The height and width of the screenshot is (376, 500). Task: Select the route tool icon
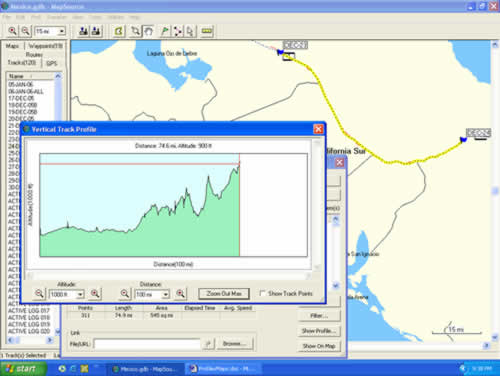[x=178, y=31]
